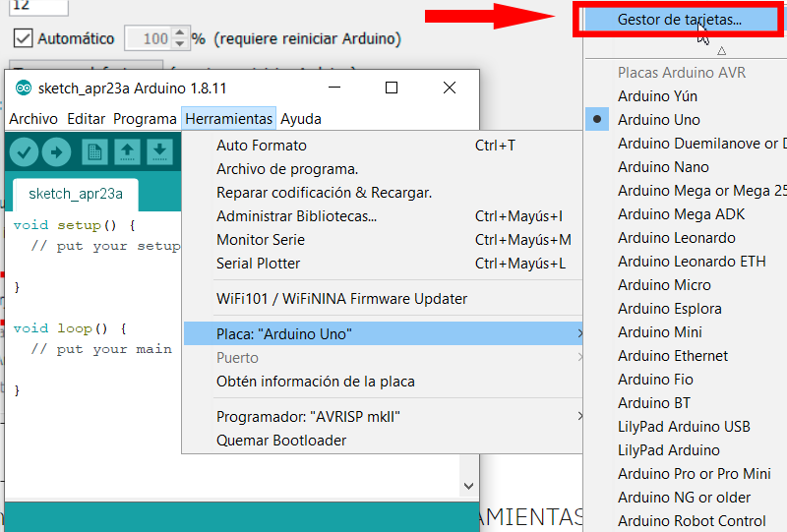The height and width of the screenshot is (532, 787).
Task: Click the editor scrollbar down arrow
Action: 468,486
